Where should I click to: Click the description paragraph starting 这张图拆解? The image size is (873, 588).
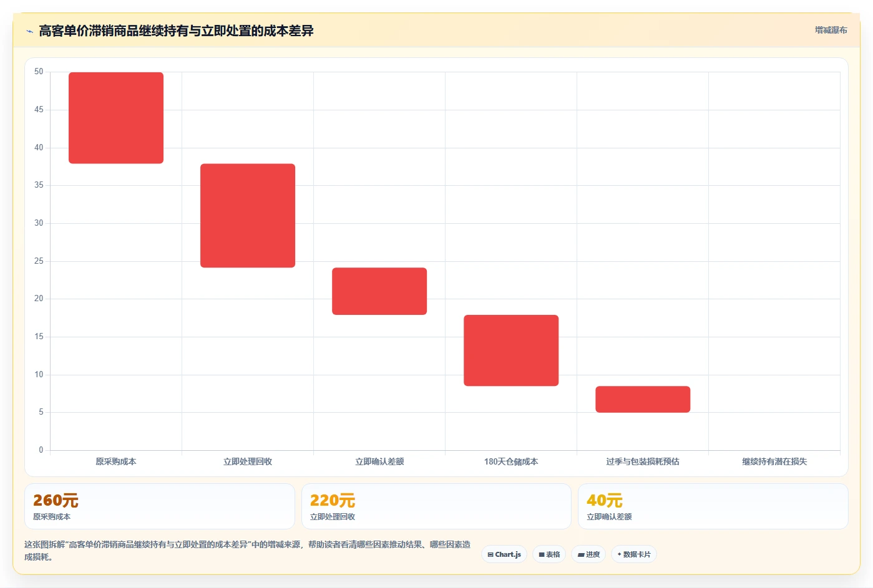[248, 551]
